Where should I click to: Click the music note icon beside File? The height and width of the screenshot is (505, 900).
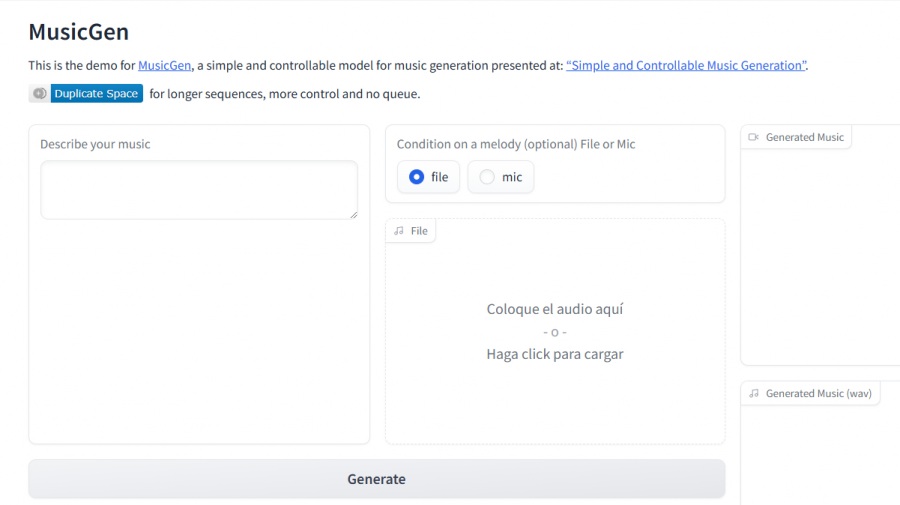(x=400, y=231)
